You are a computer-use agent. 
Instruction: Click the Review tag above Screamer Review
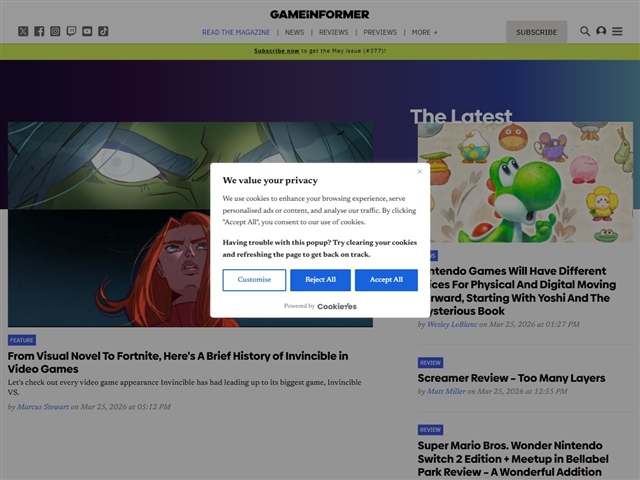430,363
